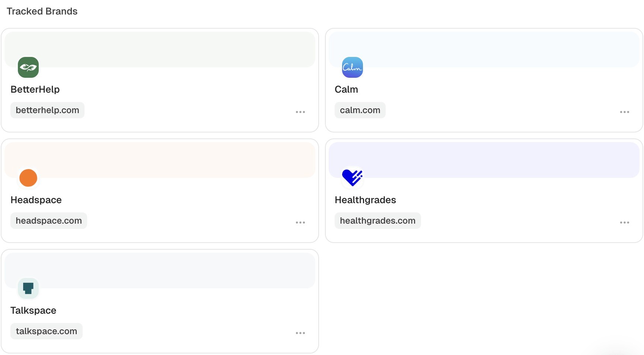The height and width of the screenshot is (355, 644).
Task: Click the betterhelp.com domain tag
Action: [x=47, y=110]
